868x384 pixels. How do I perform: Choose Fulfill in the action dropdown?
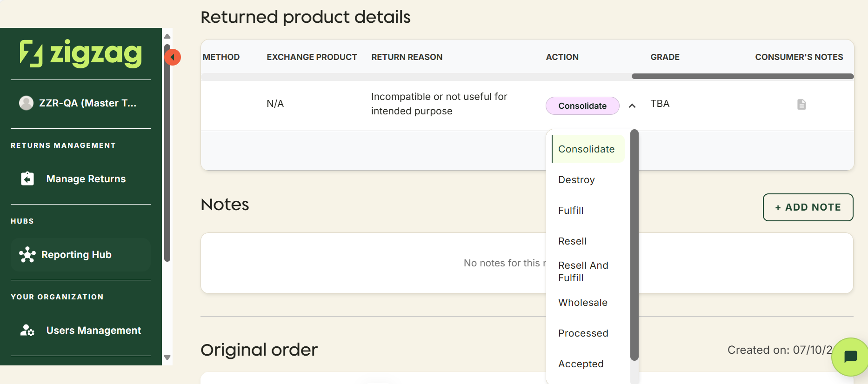point(571,210)
